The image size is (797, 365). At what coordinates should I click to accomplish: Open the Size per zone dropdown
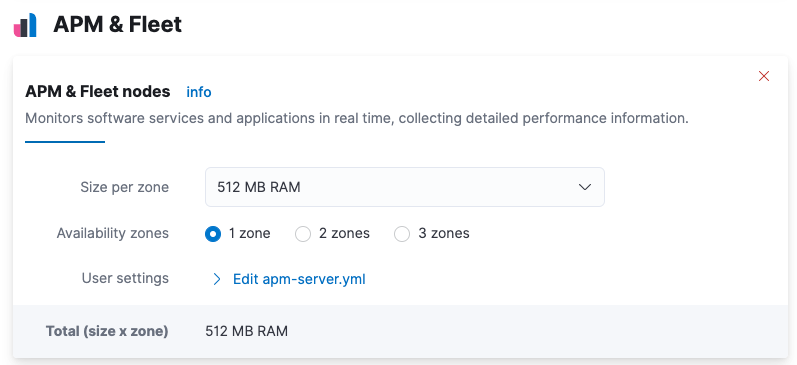coord(405,187)
